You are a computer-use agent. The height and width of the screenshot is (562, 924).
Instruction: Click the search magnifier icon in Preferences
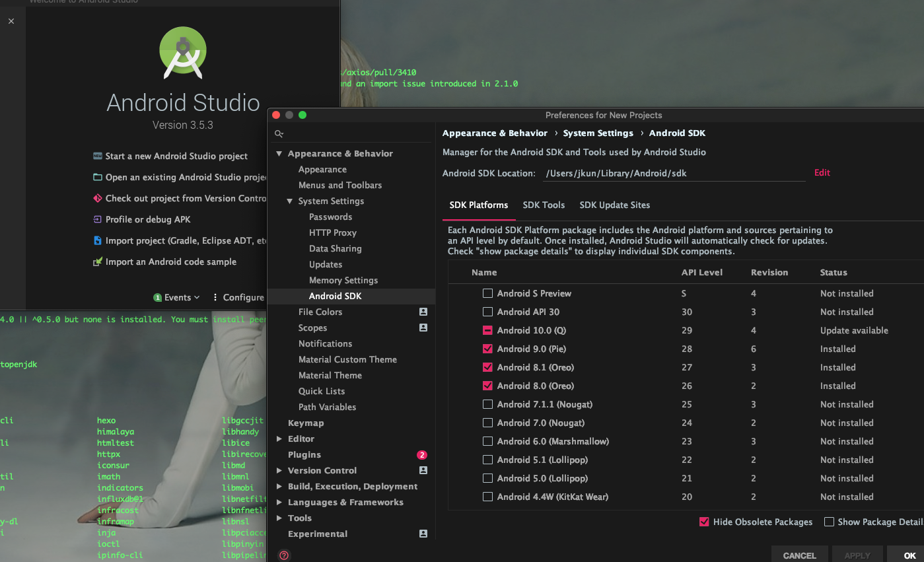coord(279,133)
